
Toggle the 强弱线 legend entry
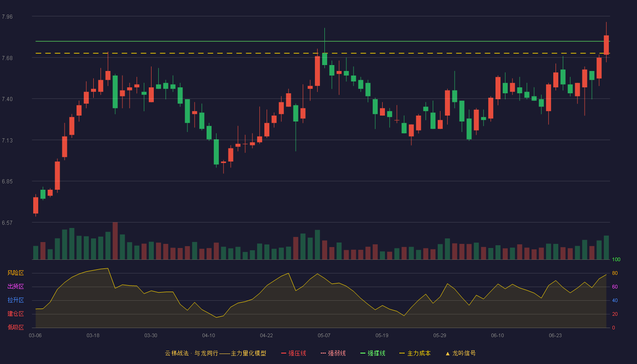(333, 353)
